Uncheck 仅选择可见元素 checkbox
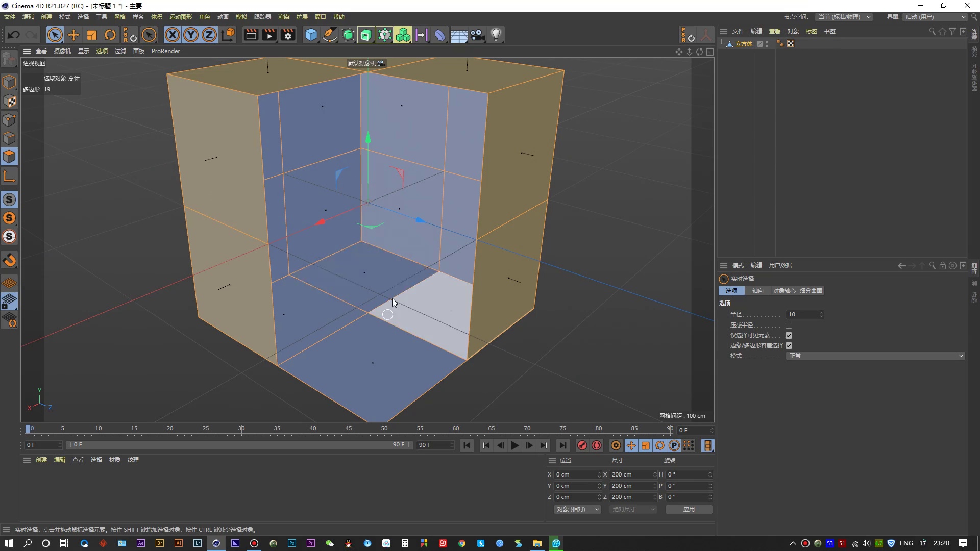The image size is (980, 551). pos(789,335)
